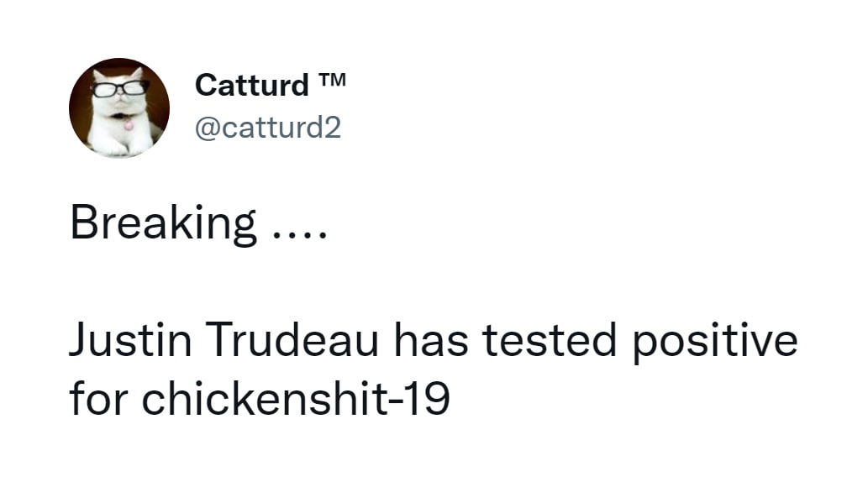Click the word "Trudeau" in tweet
This screenshot has height=482, width=868.
click(292, 340)
